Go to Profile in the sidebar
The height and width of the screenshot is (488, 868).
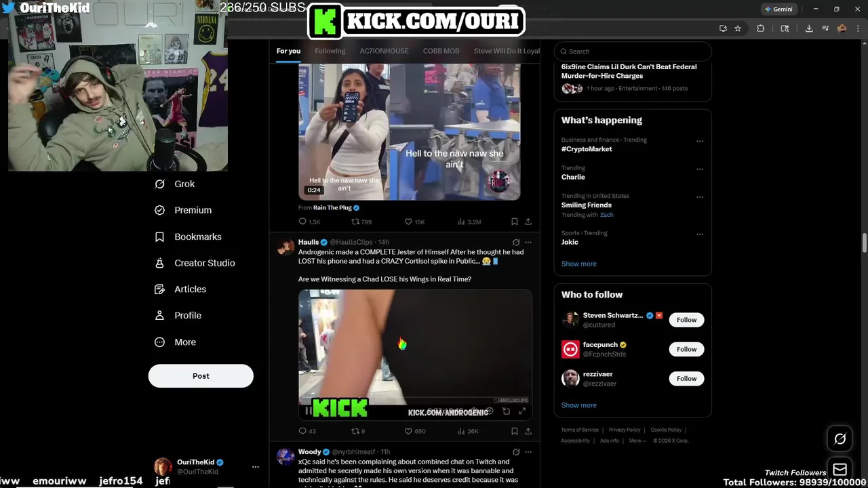(178, 315)
